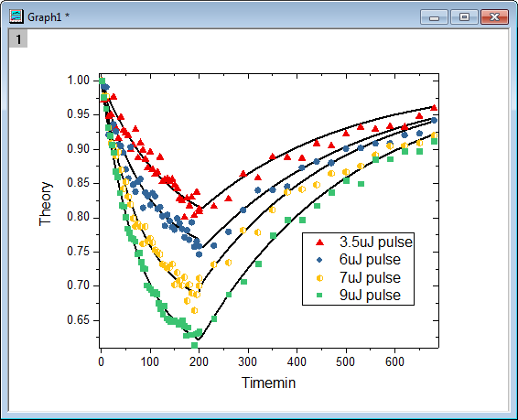Click the 0.65 Y-axis tick label
The image size is (518, 420).
tap(79, 320)
